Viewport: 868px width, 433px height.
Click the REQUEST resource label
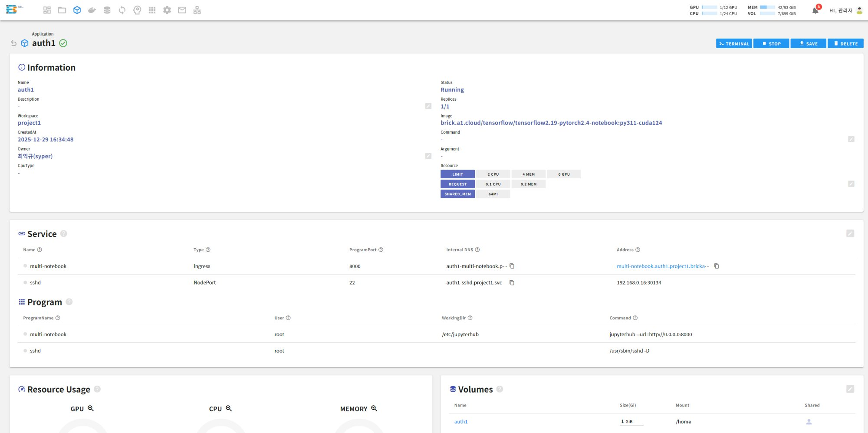click(x=457, y=184)
